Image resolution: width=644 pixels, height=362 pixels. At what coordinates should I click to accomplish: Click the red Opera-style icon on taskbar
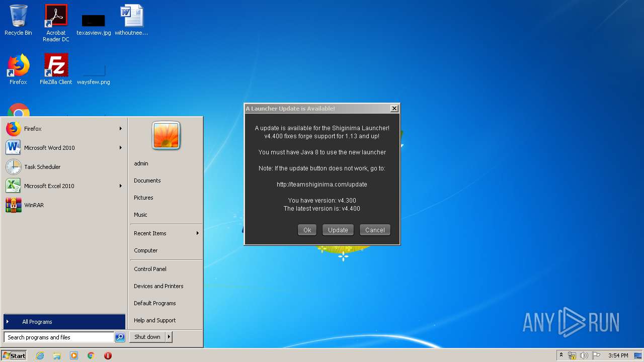(x=108, y=355)
